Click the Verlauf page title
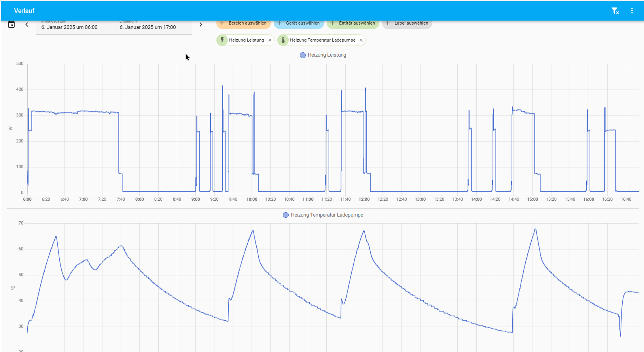The height and width of the screenshot is (352, 644). coord(24,11)
